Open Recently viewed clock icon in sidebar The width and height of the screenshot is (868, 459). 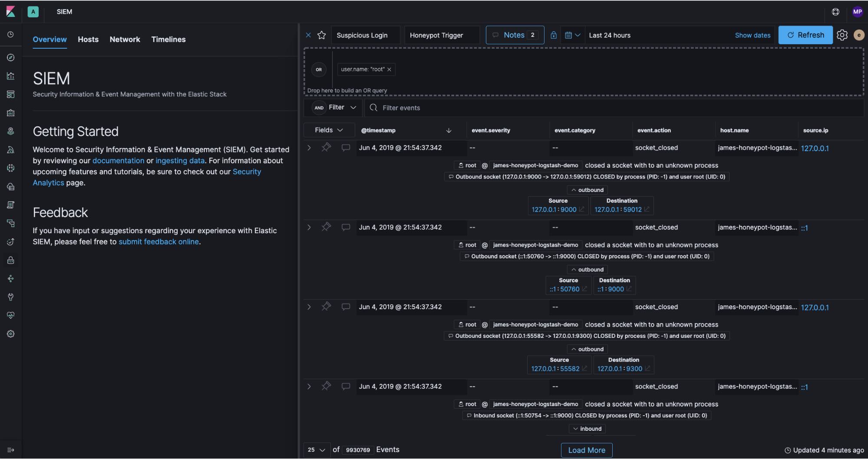11,35
